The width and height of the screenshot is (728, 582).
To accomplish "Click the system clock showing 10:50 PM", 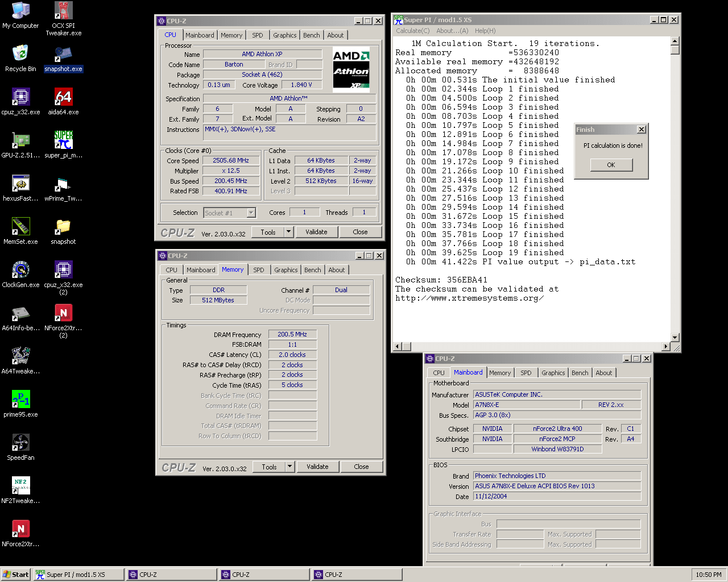I will point(709,575).
